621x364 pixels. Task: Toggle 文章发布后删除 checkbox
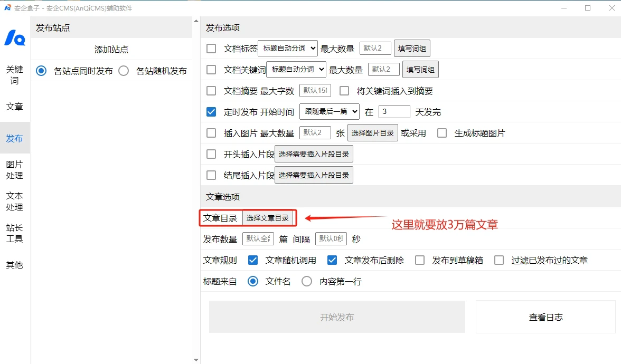[332, 260]
